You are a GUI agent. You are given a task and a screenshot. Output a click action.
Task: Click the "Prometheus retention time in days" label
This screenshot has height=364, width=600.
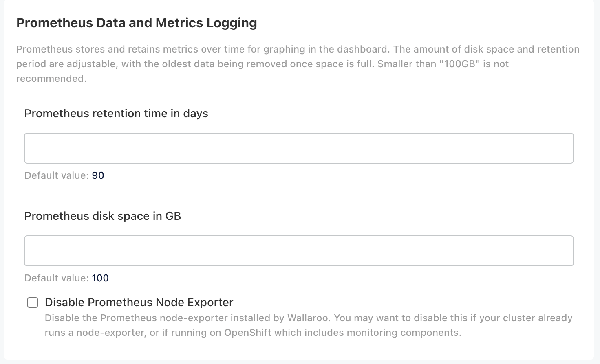pyautogui.click(x=116, y=114)
